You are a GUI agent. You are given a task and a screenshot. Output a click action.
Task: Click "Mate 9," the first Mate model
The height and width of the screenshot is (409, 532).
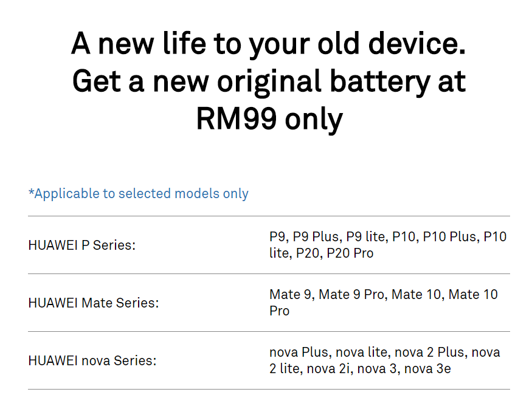click(x=292, y=295)
